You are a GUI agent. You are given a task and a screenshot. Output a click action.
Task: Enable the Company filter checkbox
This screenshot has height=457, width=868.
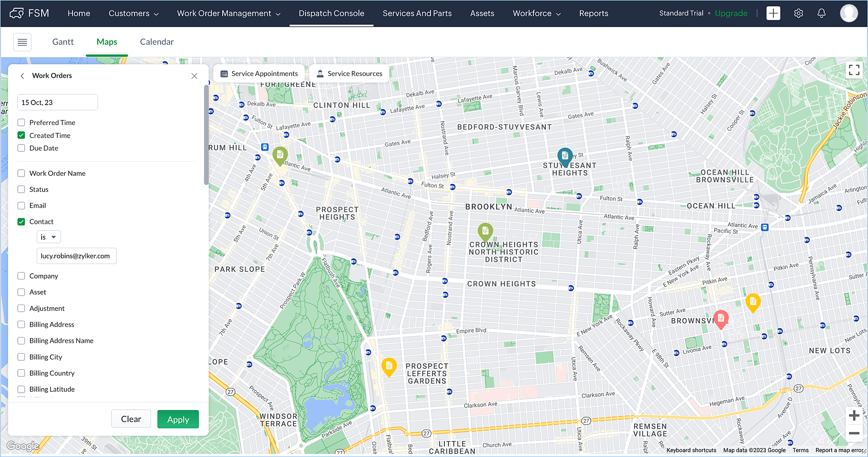tap(21, 276)
